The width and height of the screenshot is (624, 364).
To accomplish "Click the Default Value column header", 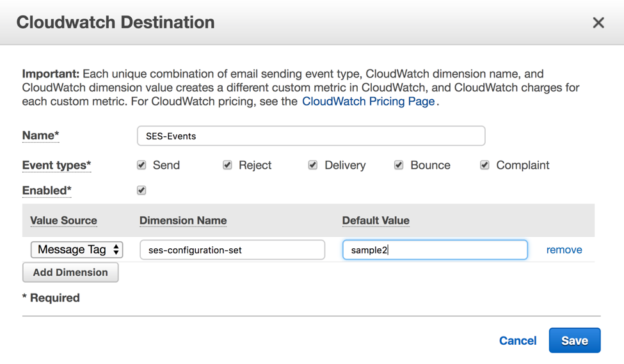I will [376, 221].
